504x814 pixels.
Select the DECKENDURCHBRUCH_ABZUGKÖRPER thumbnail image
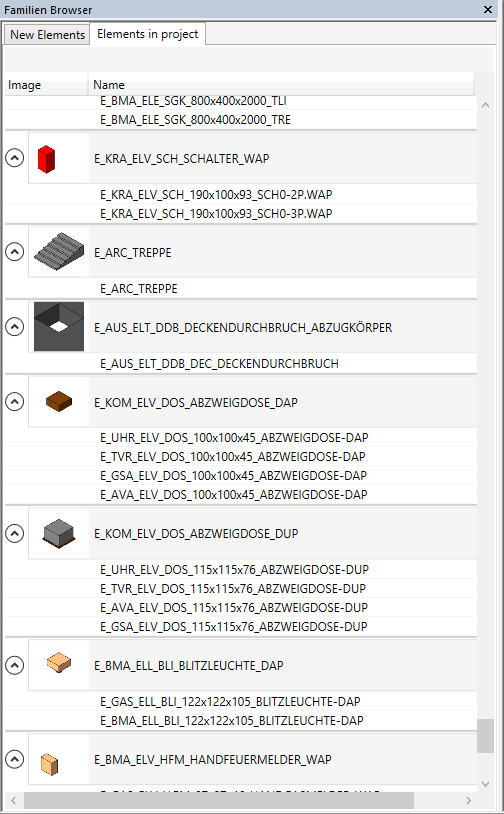pyautogui.click(x=59, y=327)
